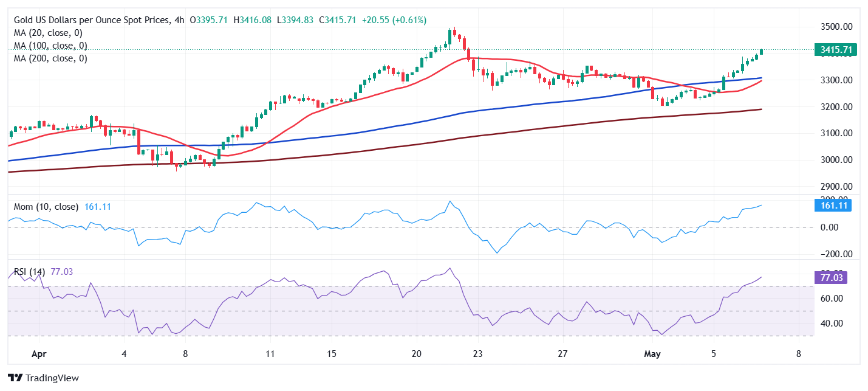The width and height of the screenshot is (868, 391).
Task: Select the MA (200, close, 0) indicator label
Action: (x=50, y=58)
